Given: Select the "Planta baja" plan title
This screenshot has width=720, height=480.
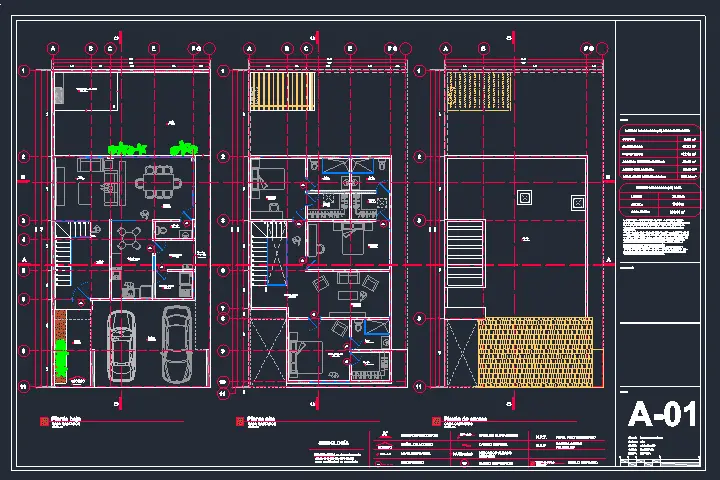Looking at the screenshot, I should [66, 418].
